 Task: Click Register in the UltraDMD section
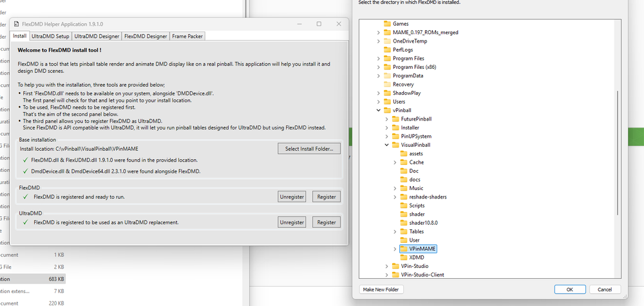(x=327, y=222)
